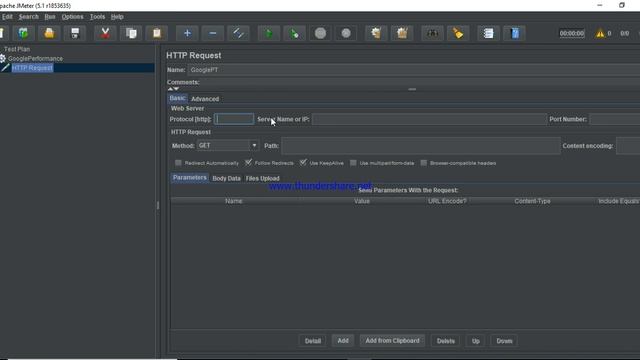This screenshot has height=360, width=640.
Task: Click the Content-Type column header
Action: coord(532,201)
